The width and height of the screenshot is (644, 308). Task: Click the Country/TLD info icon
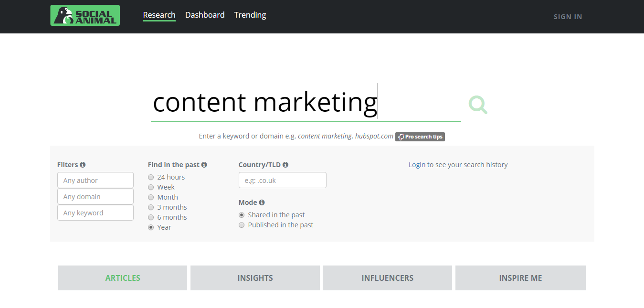coord(285,165)
